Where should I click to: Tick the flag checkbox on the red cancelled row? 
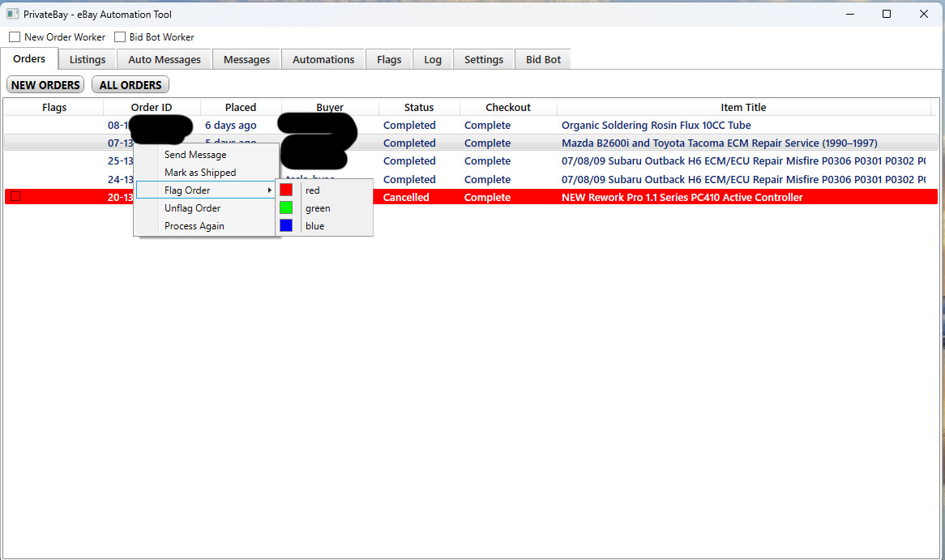[15, 197]
